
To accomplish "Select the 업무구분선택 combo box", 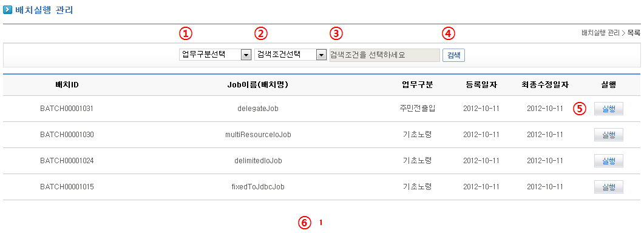I will pos(215,55).
